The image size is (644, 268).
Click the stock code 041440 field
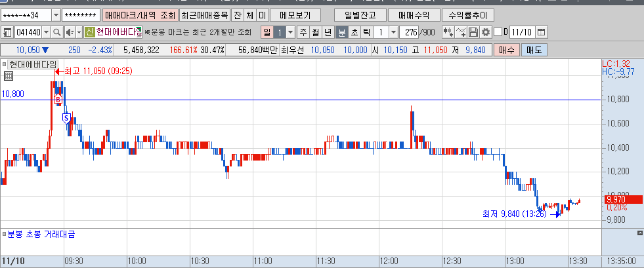tap(28, 32)
